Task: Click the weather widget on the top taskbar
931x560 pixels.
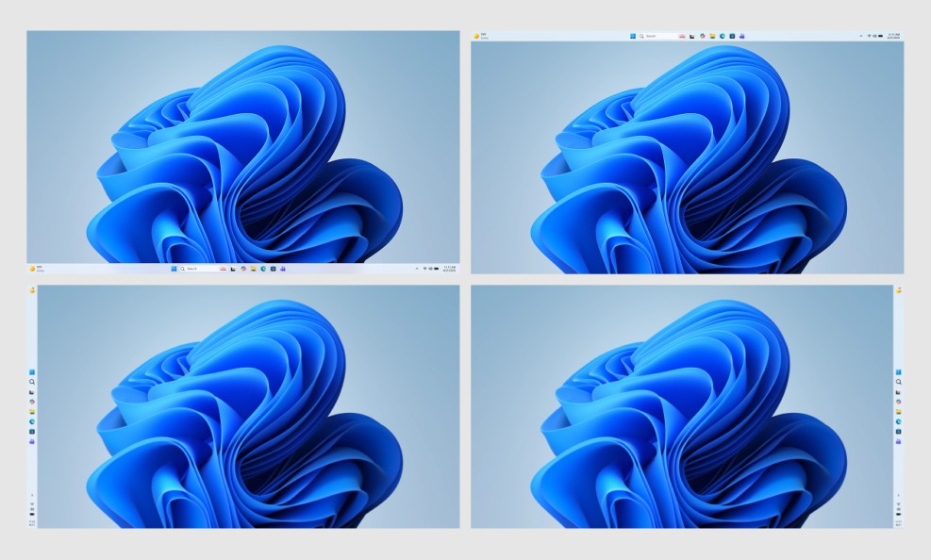Action: pos(478,36)
